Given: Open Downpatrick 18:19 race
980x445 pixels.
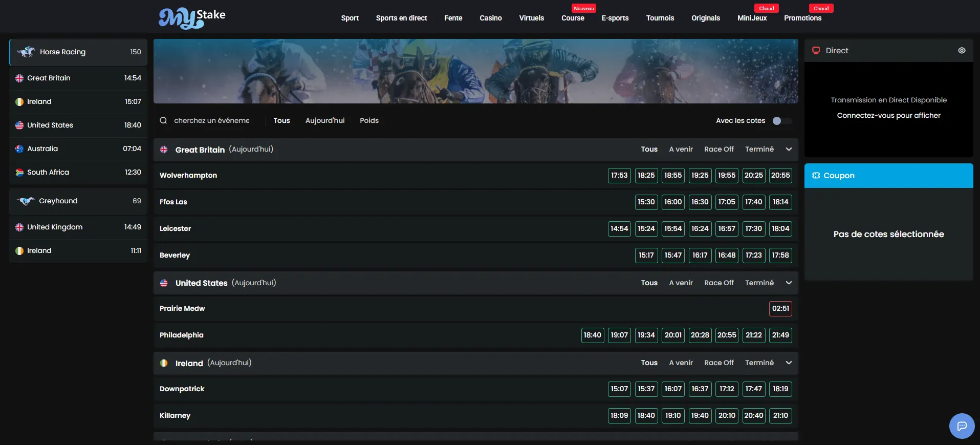Looking at the screenshot, I should 780,389.
